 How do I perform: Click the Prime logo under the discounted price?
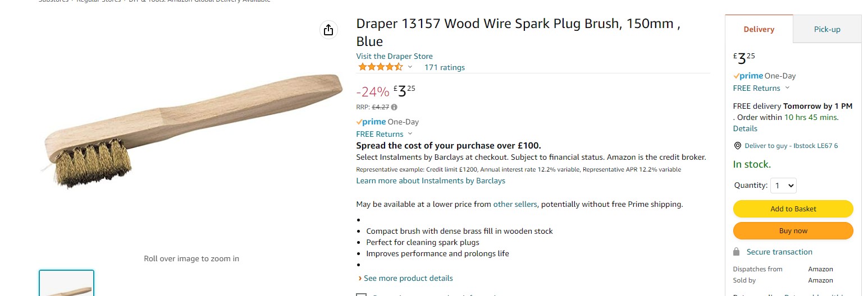click(371, 122)
